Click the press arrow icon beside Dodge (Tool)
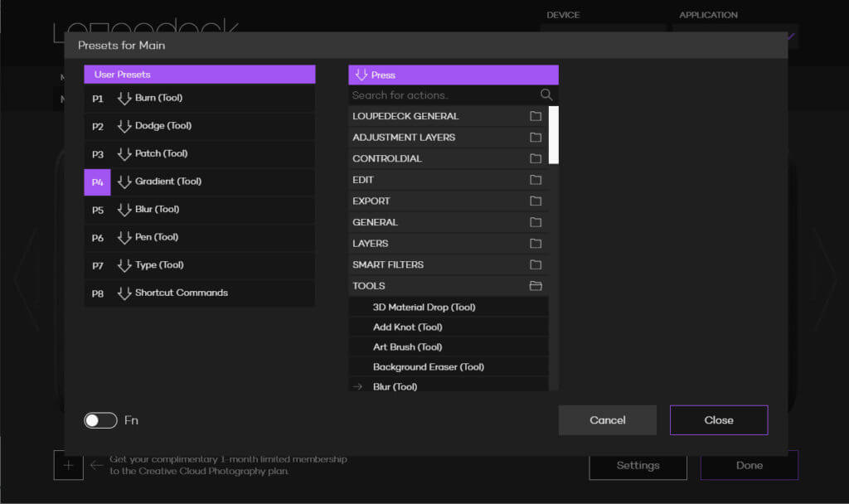This screenshot has width=849, height=504. 124,126
